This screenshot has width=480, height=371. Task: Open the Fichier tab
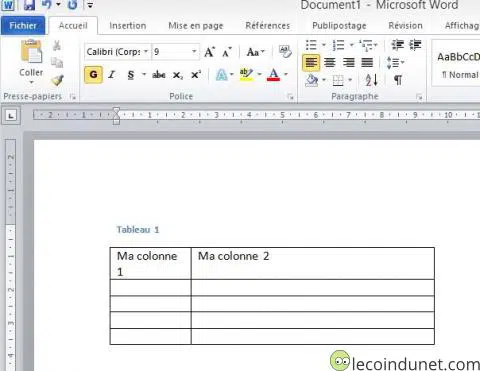[23, 26]
